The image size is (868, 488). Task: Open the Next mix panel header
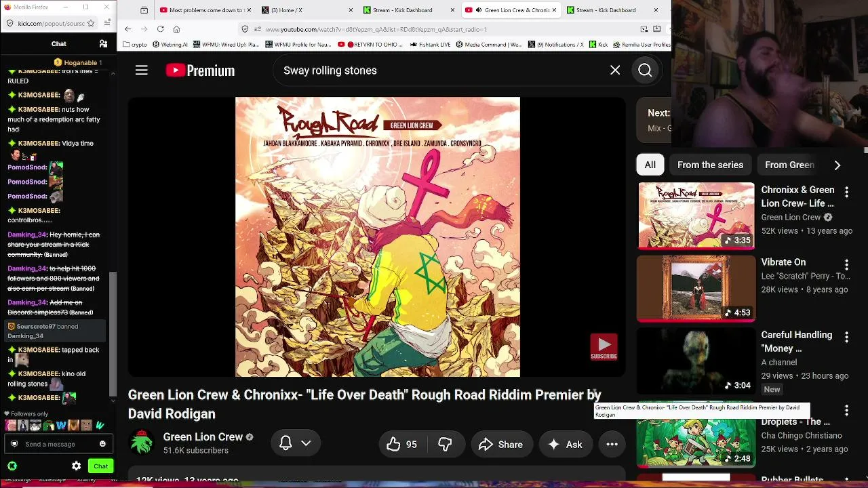point(654,120)
